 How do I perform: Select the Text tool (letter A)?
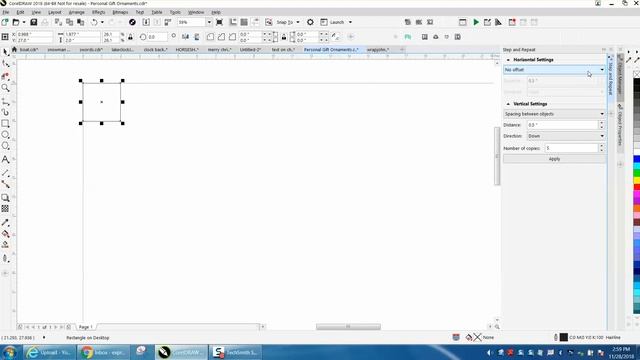coord(5,160)
